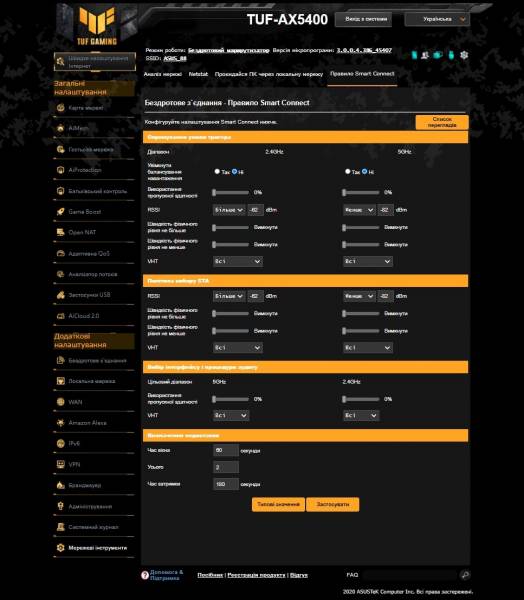Click the Apply (Застосувати) button
This screenshot has height=600, width=524.
333,504
